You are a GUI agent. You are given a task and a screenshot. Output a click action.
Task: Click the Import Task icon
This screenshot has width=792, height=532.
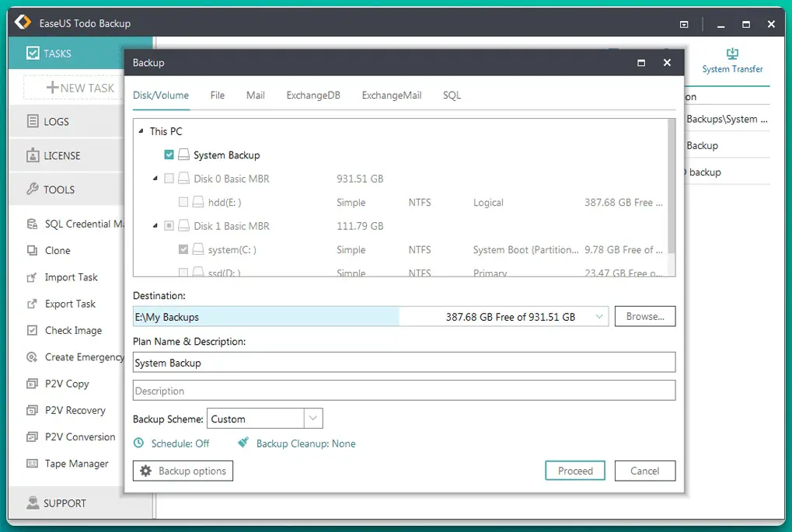(x=32, y=277)
